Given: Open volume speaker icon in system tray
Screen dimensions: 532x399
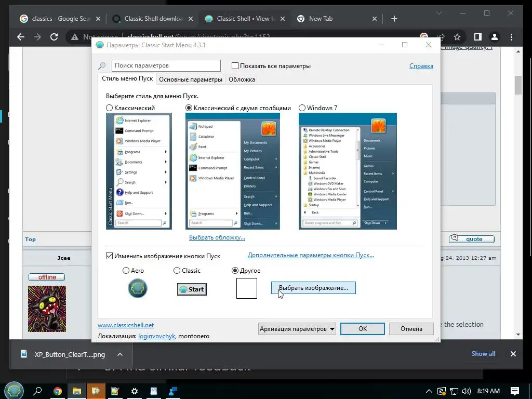Looking at the screenshot, I should coord(467,391).
